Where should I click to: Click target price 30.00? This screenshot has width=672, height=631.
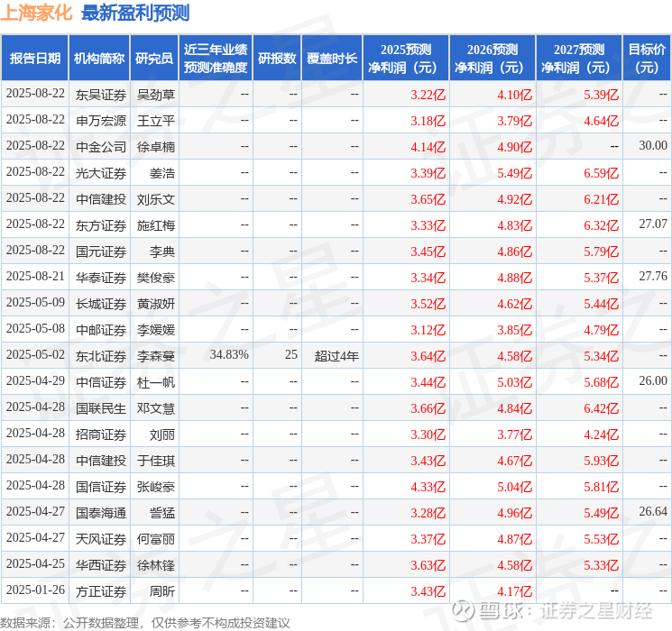(653, 146)
